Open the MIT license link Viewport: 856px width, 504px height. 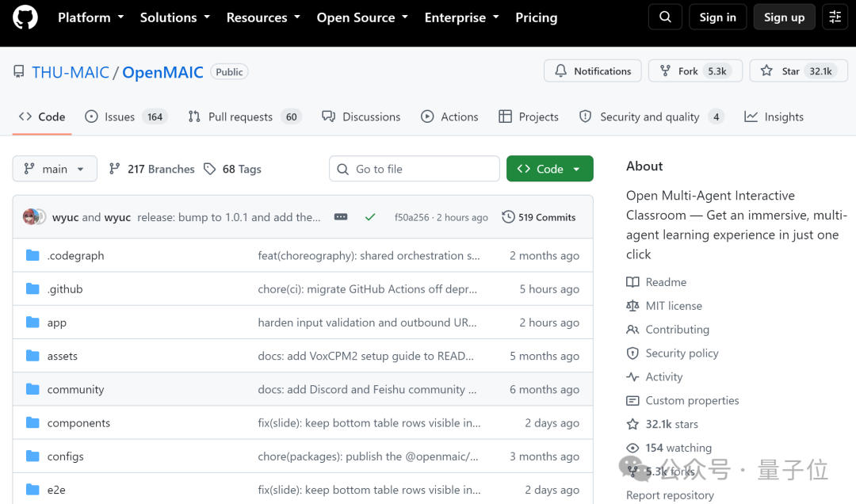click(x=674, y=306)
